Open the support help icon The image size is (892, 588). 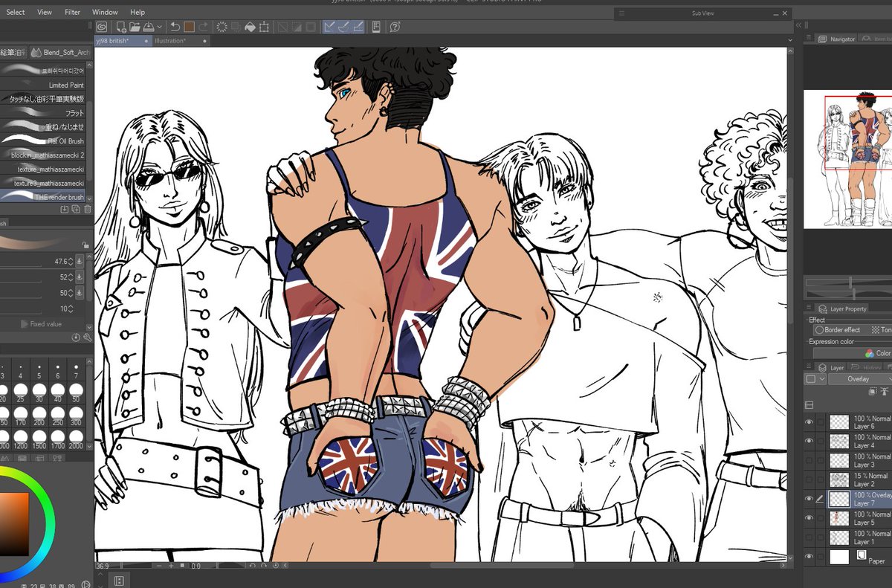(395, 27)
